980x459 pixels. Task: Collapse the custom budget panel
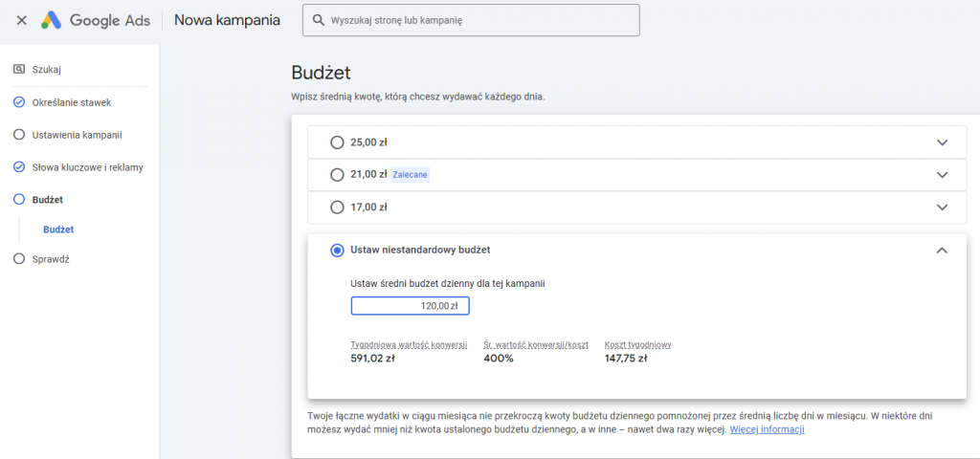(x=942, y=250)
